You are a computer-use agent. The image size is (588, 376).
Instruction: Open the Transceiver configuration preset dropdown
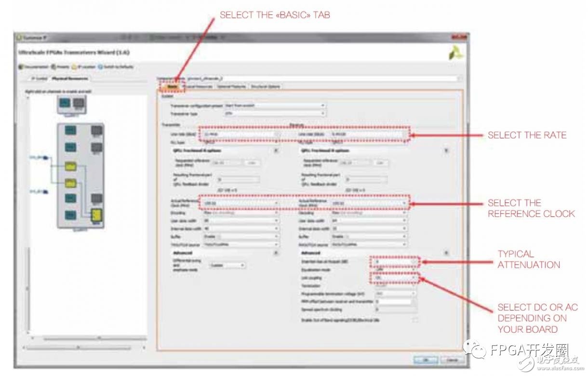pyautogui.click(x=275, y=106)
